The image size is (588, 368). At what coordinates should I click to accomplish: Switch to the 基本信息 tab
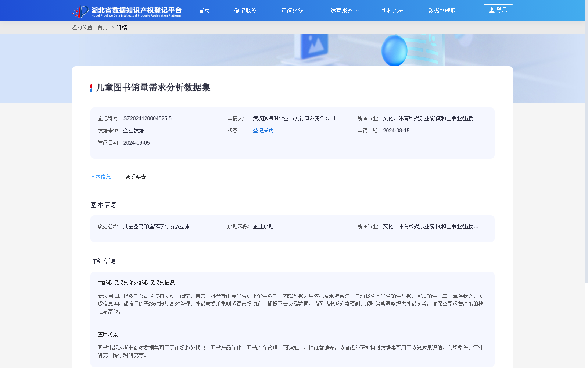coord(100,177)
